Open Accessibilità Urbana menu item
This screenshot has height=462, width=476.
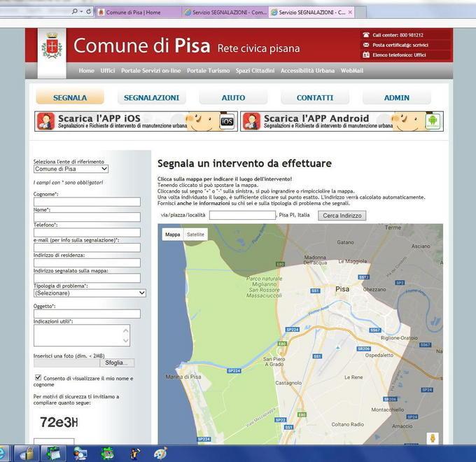tap(307, 71)
